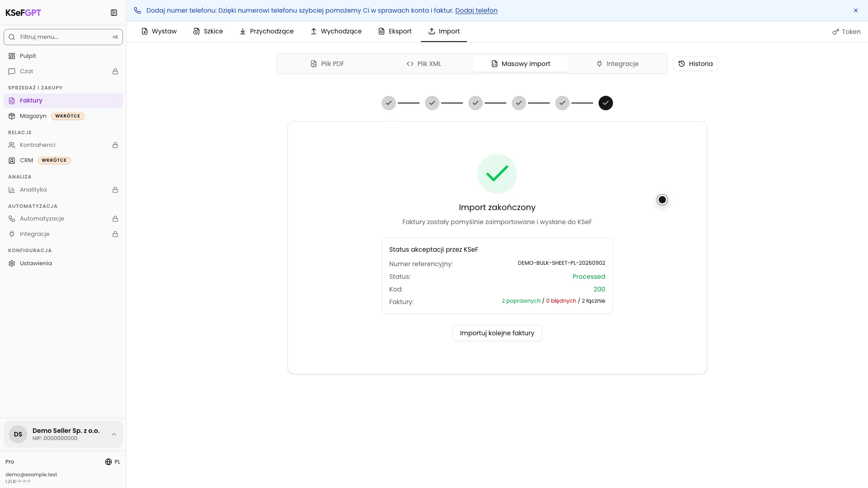The width and height of the screenshot is (868, 488).
Task: Click the Pro plan label
Action: tap(9, 462)
